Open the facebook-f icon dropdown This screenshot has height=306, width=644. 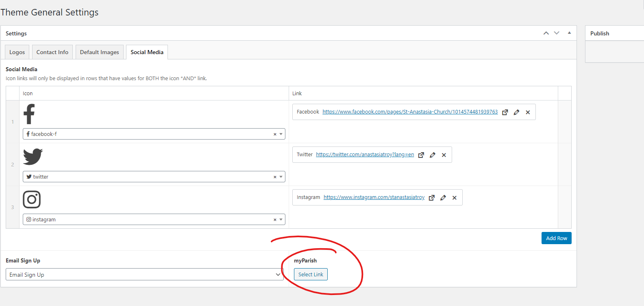[281, 134]
